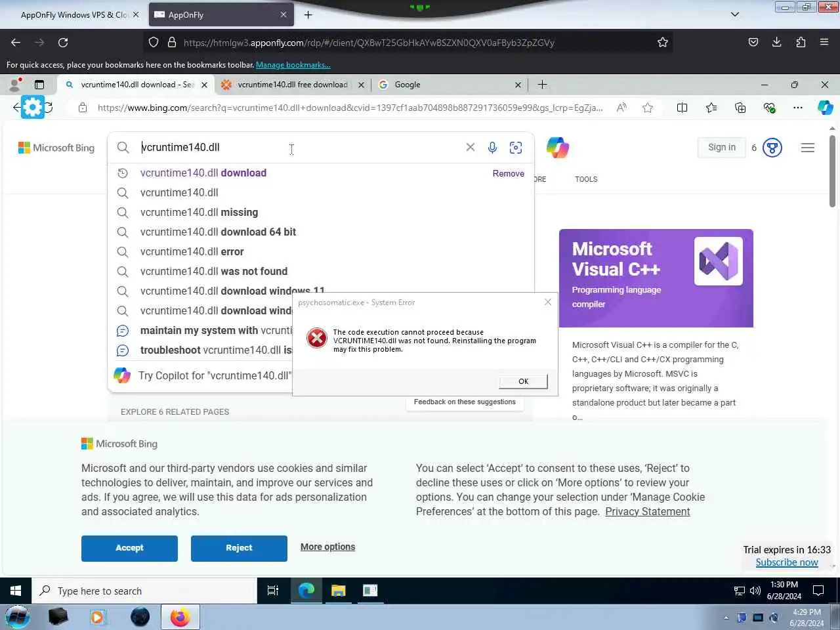Switch to the Google tab in Edge
Viewport: 840px width, 630px height.
(449, 85)
